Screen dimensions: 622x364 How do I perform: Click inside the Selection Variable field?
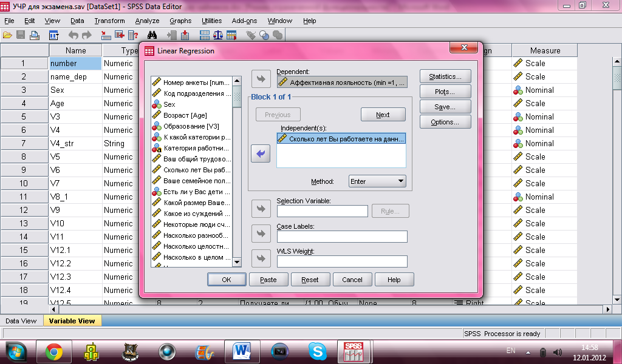click(322, 211)
